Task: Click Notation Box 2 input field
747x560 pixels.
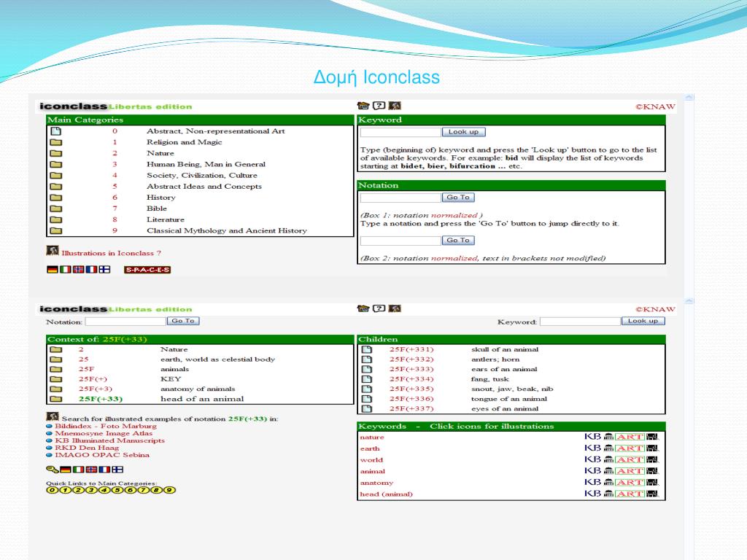Action: 400,241
